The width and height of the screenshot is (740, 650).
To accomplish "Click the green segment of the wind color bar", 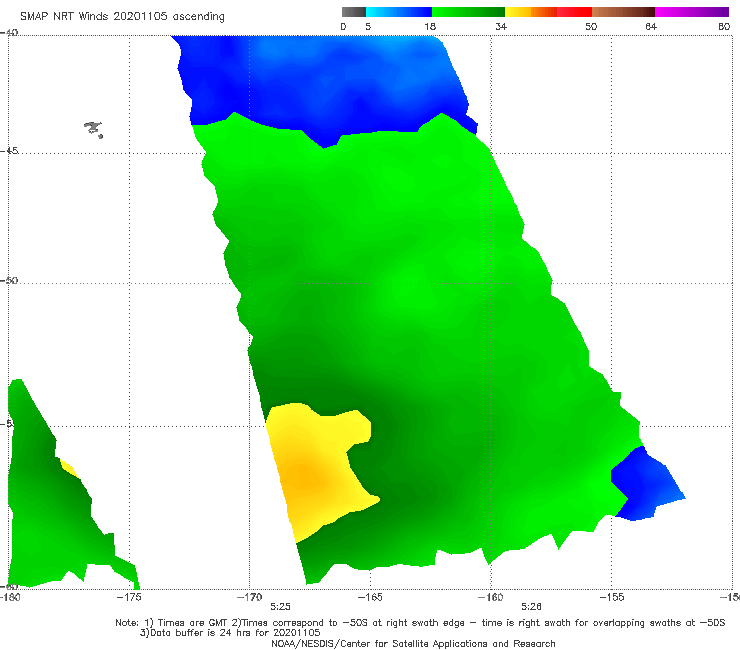I will coord(468,12).
